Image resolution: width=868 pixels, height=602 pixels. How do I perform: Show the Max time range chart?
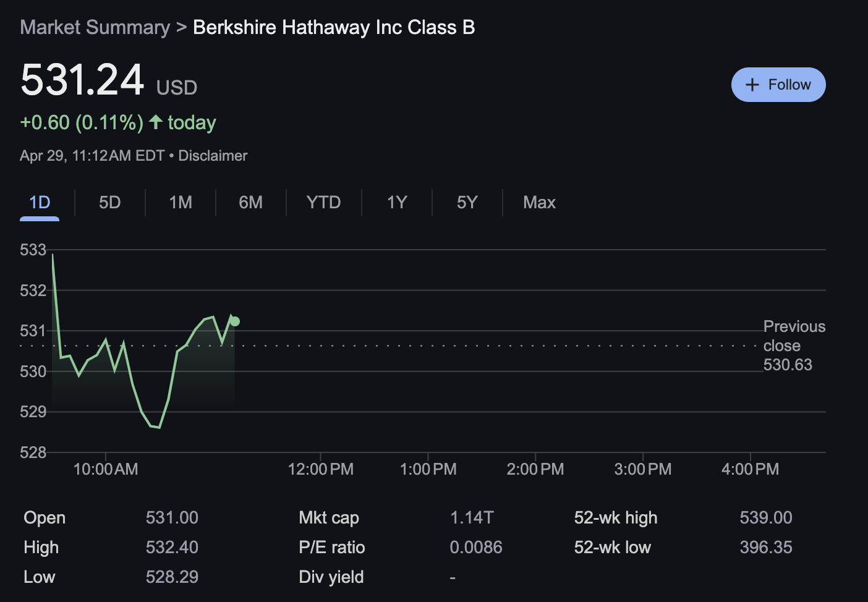[x=540, y=203]
